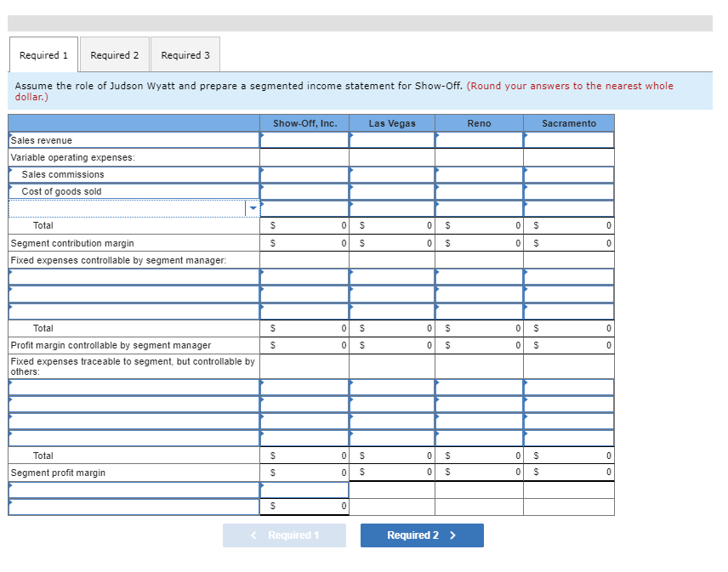Click the Cost of goods sold cell for Sacramento
728x572 pixels.
tap(570, 191)
